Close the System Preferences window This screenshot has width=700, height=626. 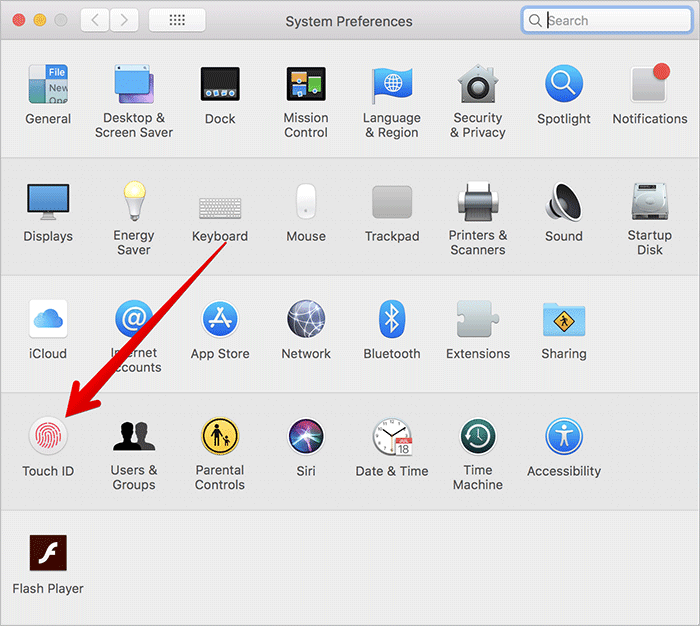(x=19, y=20)
